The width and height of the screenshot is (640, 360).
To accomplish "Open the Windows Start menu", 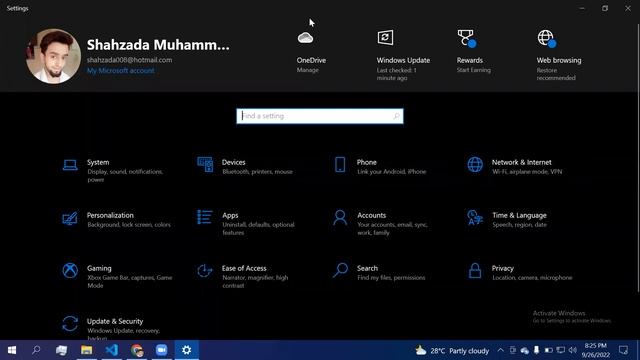I will [12, 350].
